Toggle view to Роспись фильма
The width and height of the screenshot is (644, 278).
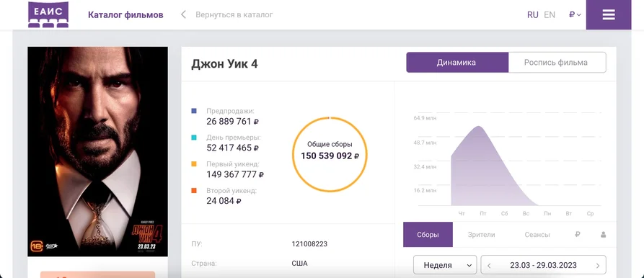557,63
